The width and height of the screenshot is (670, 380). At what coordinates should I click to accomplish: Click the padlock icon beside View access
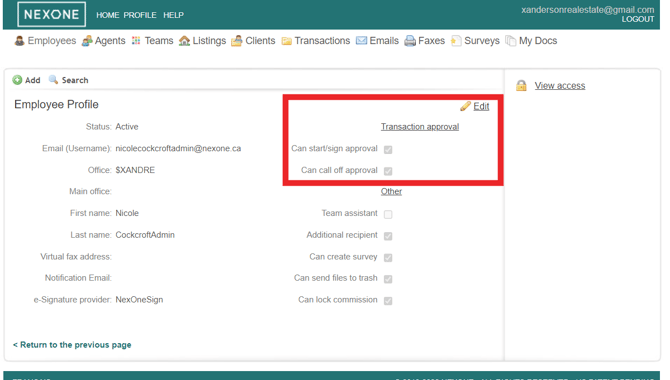coord(521,85)
